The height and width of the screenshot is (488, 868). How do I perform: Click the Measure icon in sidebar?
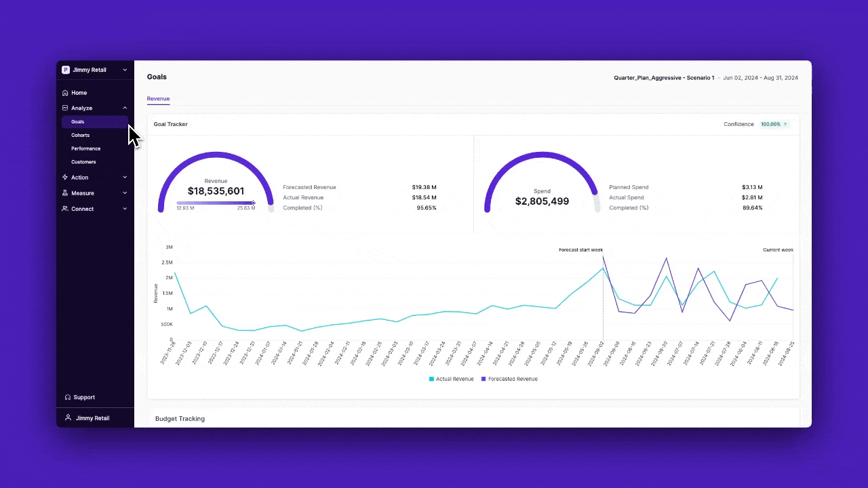tap(65, 193)
